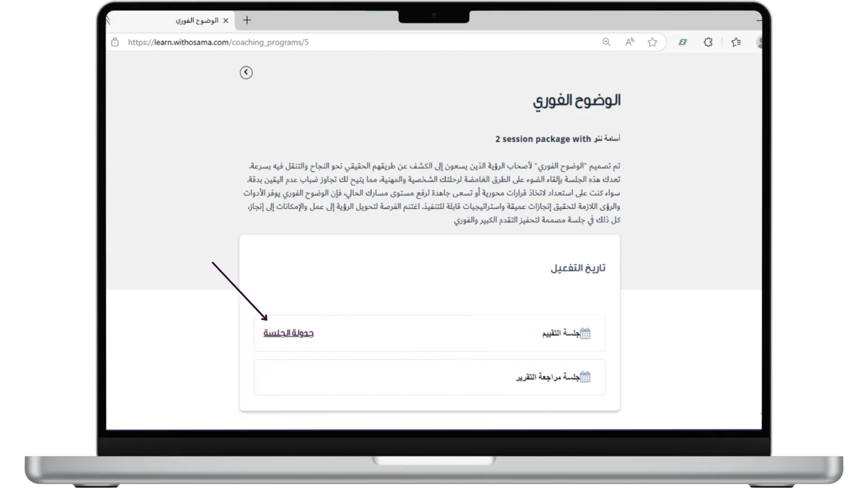Select the الوضوح الفوري browser tab
The height and width of the screenshot is (488, 868).
197,20
